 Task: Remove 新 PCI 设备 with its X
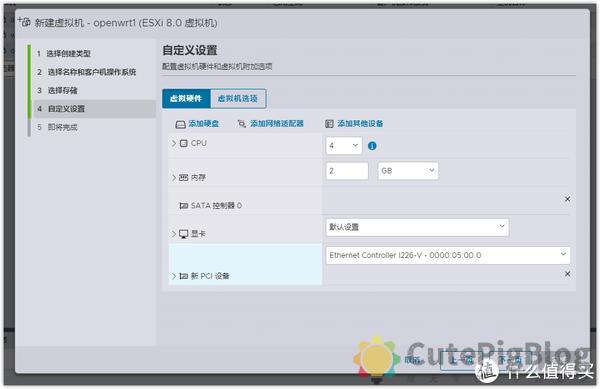[x=567, y=274]
